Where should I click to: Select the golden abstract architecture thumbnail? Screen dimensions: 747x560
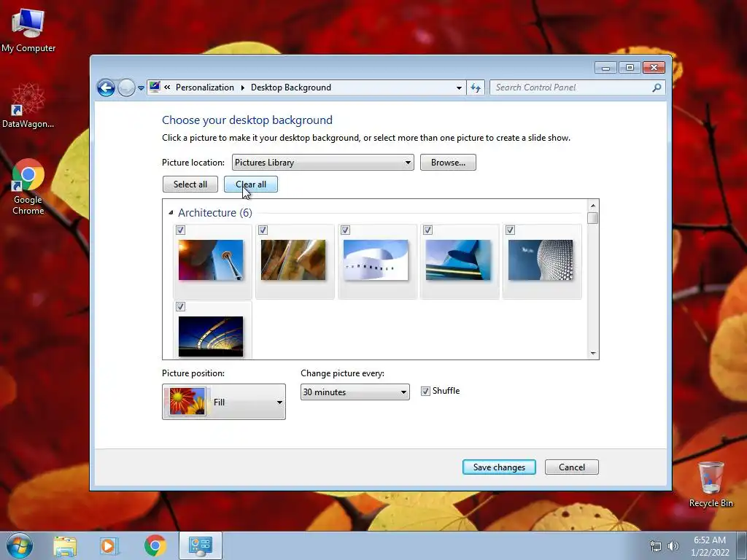(x=293, y=260)
